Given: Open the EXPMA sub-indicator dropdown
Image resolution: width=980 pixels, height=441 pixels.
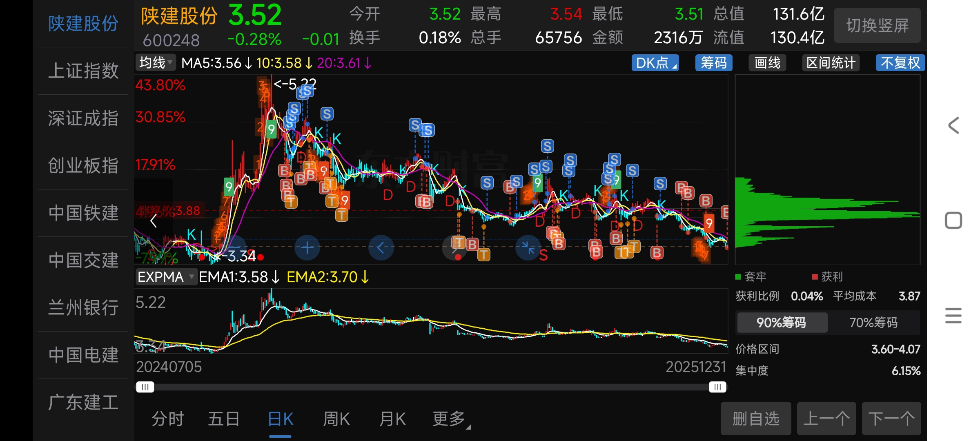Looking at the screenshot, I should pyautogui.click(x=166, y=277).
